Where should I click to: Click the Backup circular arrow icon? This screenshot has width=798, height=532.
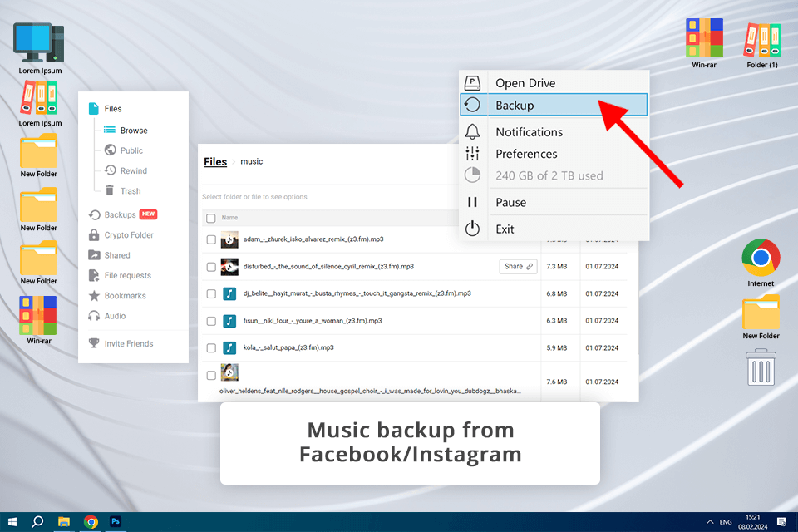(472, 105)
